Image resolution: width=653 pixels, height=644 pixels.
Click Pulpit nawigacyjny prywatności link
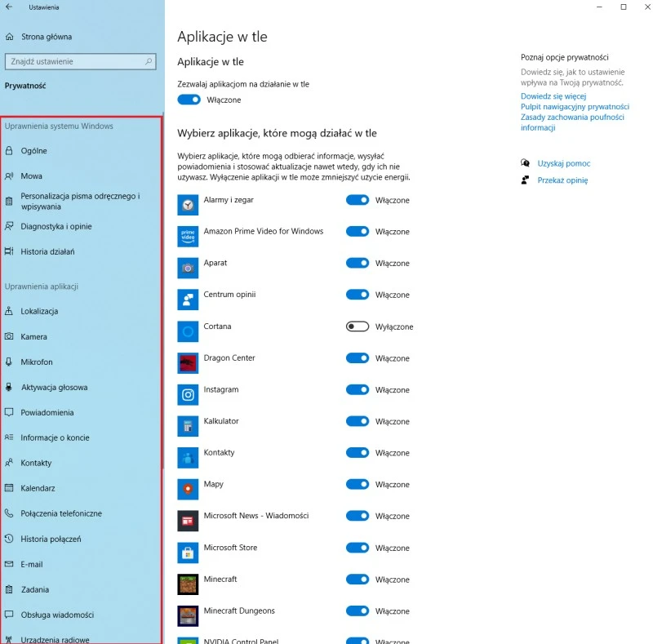[x=575, y=107]
